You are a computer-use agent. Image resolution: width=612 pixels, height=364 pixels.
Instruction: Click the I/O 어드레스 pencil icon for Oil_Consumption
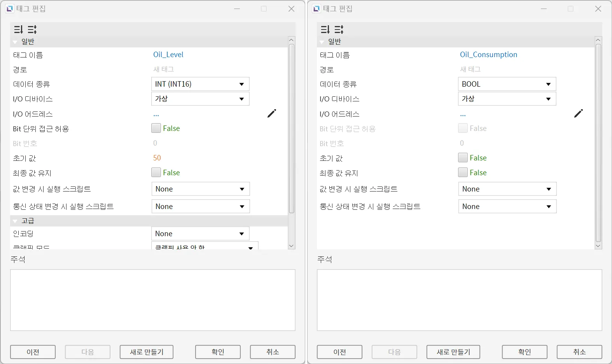pyautogui.click(x=578, y=113)
